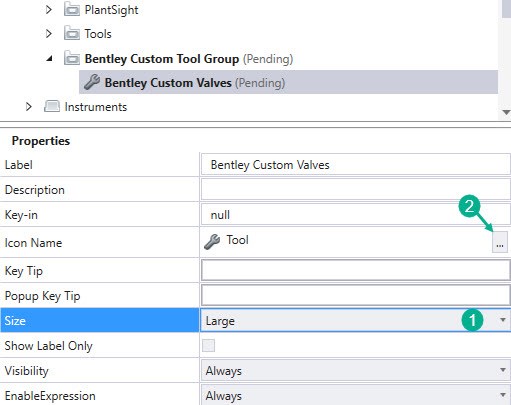Viewport: 511px width, 405px height.
Task: Toggle the Show Label Only checkbox
Action: (208, 345)
